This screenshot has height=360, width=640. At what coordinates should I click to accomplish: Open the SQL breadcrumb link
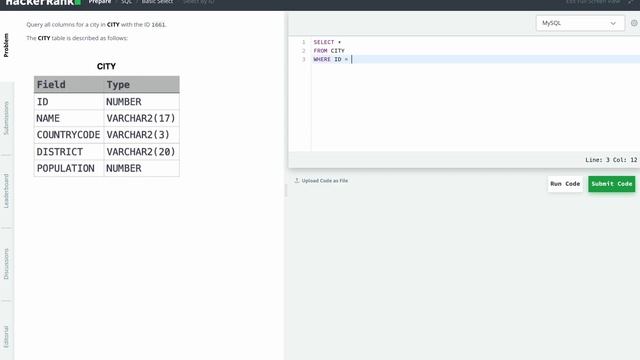[x=126, y=2]
